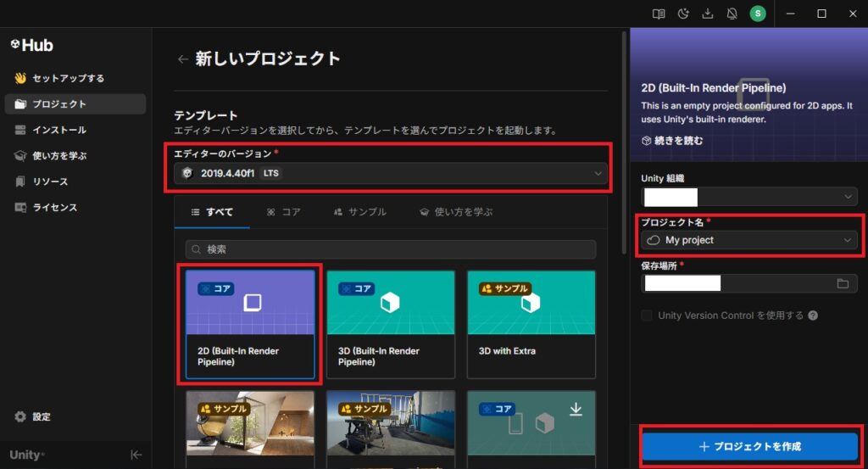Open セットアップする in sidebar
Screen dimensions: 868x469
(x=75, y=78)
